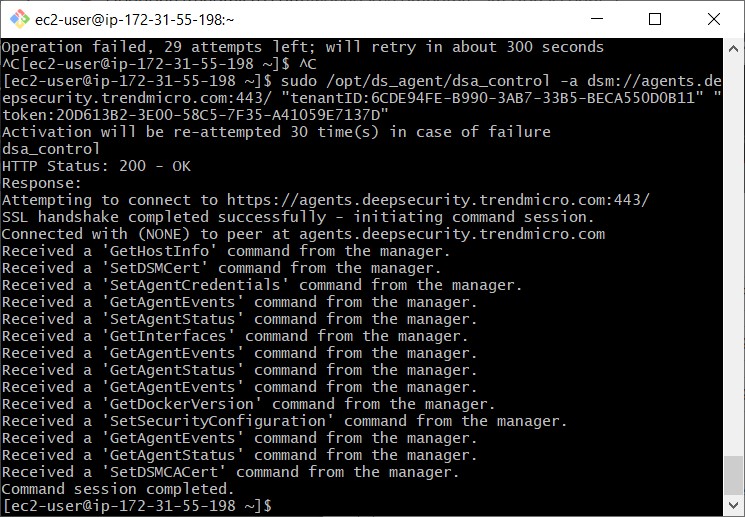This screenshot has height=517, width=745.
Task: Maximize the ec2-user terminal window
Action: [655, 19]
